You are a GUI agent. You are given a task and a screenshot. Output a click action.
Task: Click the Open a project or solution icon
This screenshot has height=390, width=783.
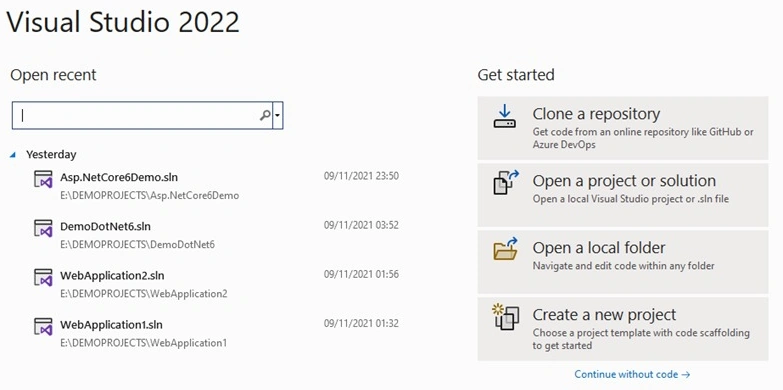(x=506, y=182)
